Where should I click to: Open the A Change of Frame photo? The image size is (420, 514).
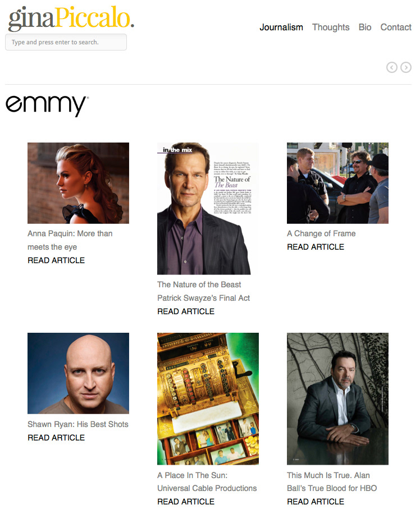coord(337,183)
